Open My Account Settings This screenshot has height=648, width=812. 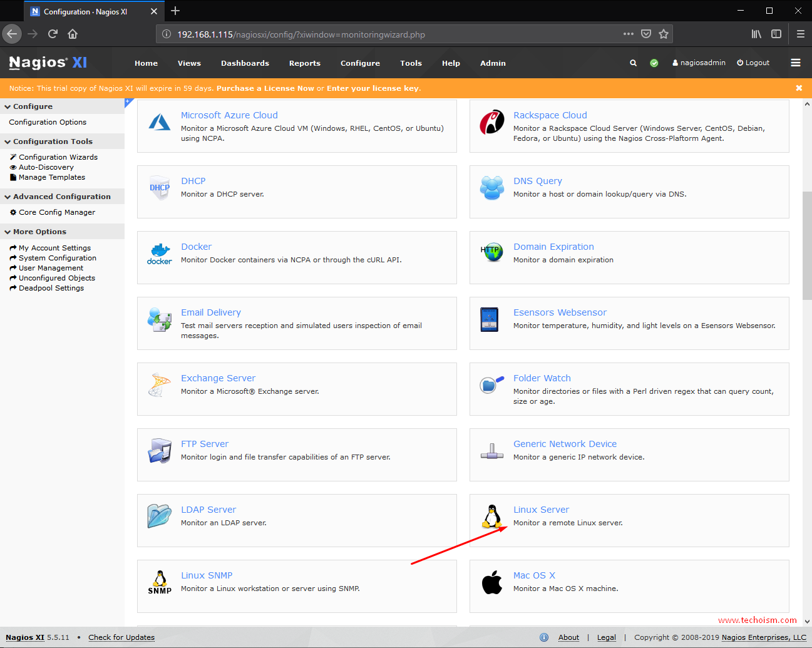tap(54, 248)
